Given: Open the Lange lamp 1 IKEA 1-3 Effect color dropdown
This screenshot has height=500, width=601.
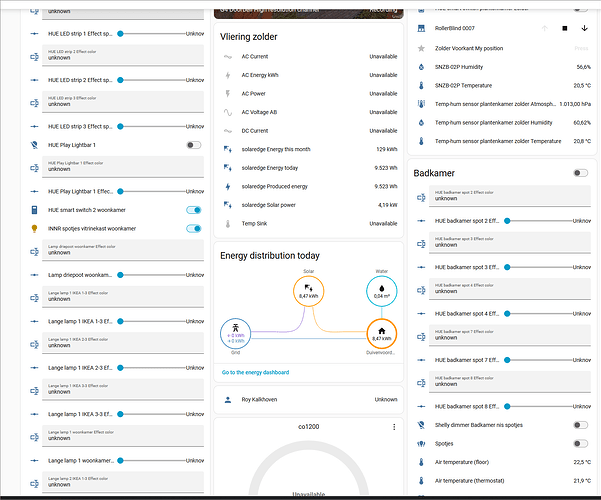Looking at the screenshot, I should click(x=123, y=297).
